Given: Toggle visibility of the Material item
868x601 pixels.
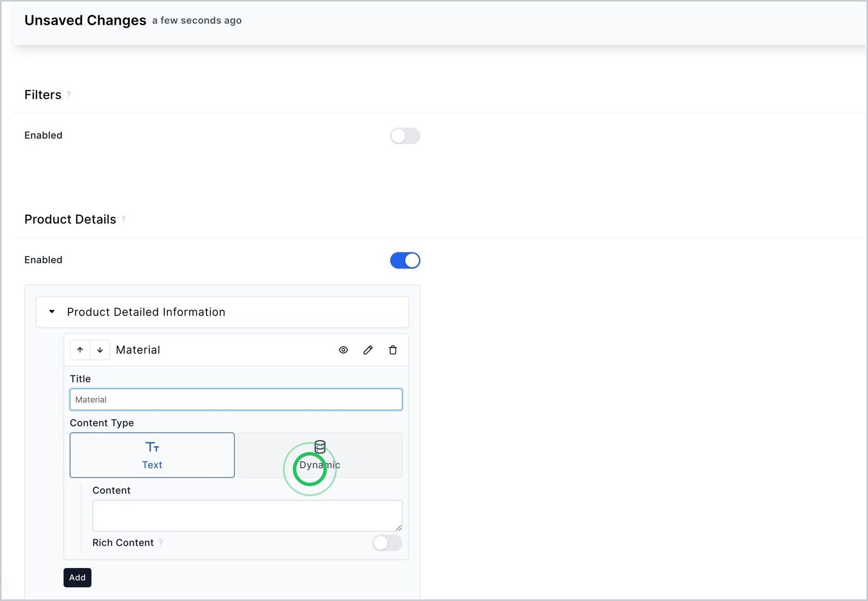Looking at the screenshot, I should (x=343, y=350).
